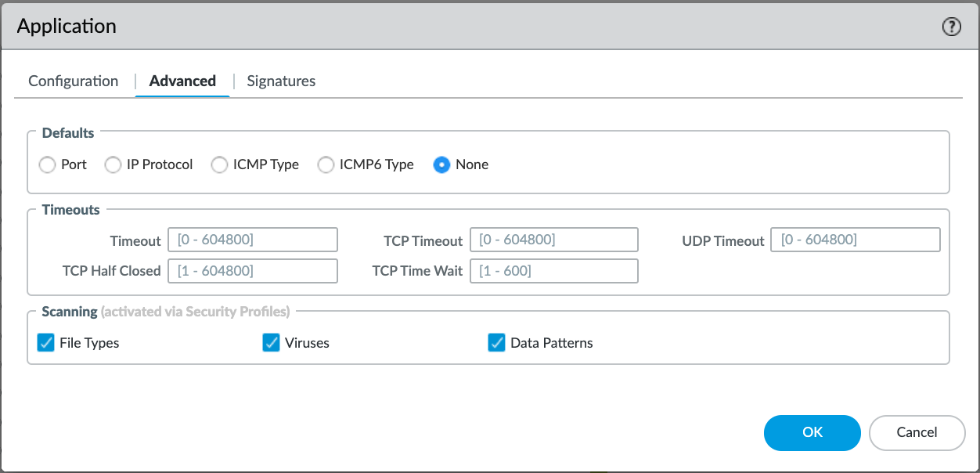Switch to the Configuration tab
This screenshot has width=980, height=473.
(73, 81)
